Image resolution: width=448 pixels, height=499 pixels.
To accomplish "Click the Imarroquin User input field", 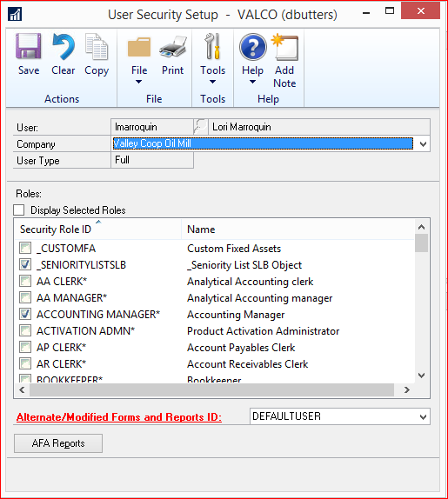I will [x=152, y=127].
